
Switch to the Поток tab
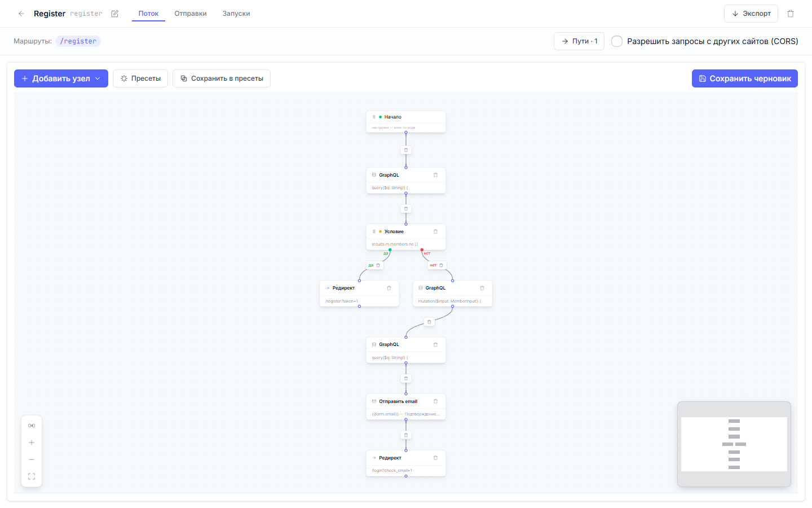[148, 14]
